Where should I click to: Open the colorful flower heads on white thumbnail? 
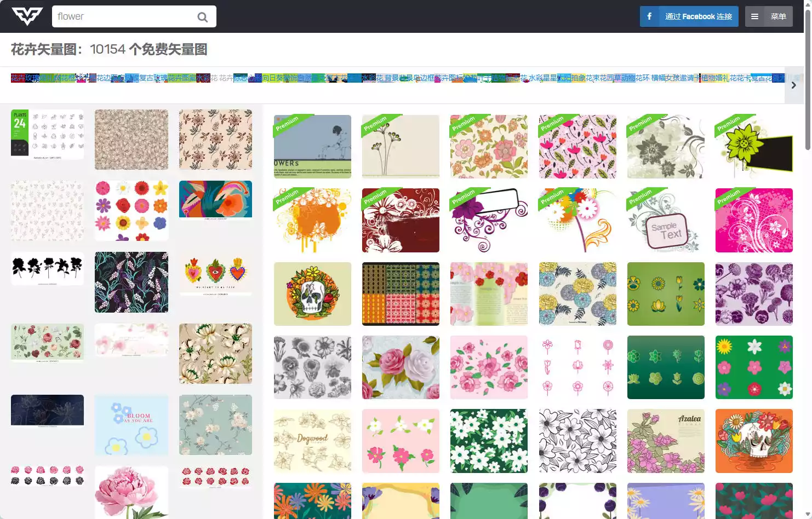[x=131, y=211]
